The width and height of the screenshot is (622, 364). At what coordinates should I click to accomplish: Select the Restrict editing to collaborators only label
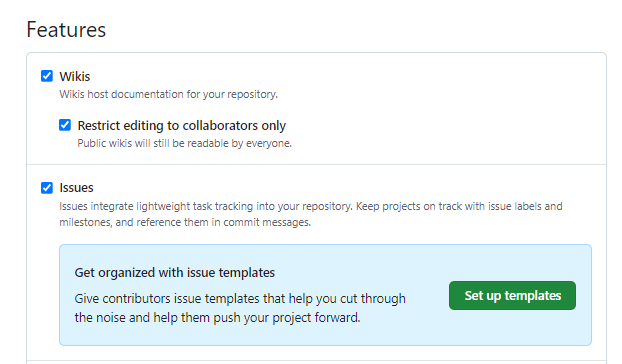[182, 125]
